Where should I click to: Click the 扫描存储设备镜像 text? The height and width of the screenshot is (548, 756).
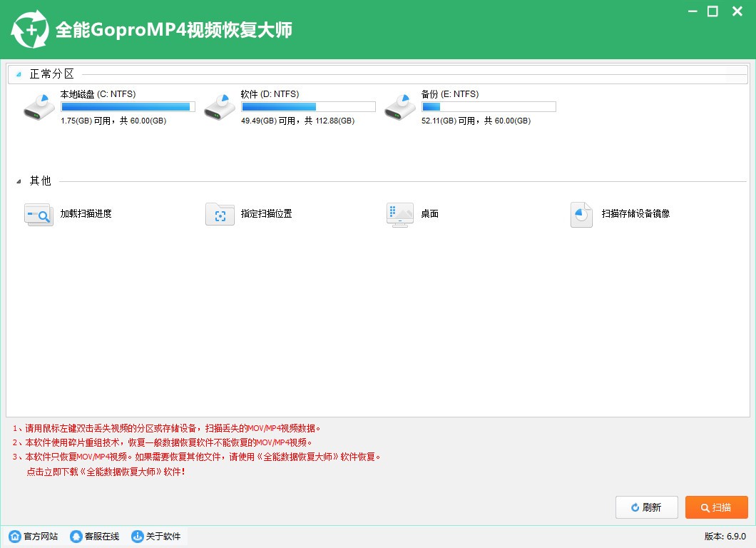(x=635, y=213)
